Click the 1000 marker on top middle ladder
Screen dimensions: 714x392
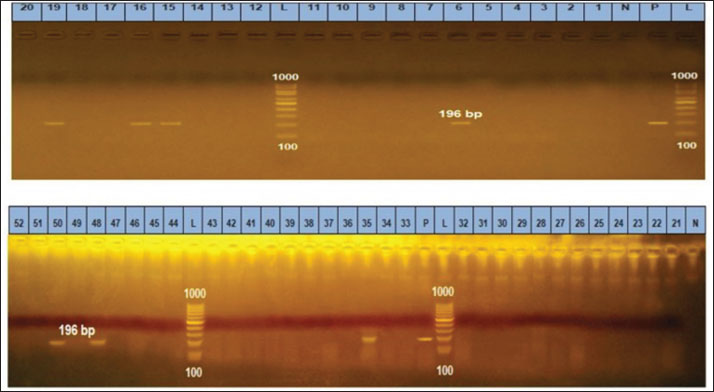286,77
